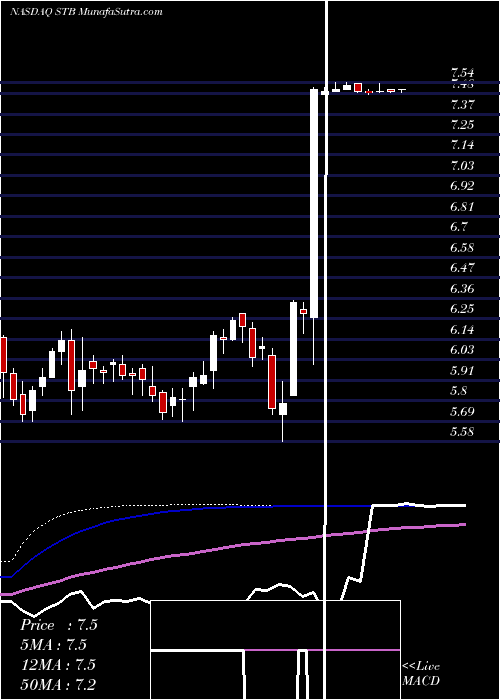Click the 5.8 price axis label
This screenshot has width=500, height=700.
click(458, 391)
